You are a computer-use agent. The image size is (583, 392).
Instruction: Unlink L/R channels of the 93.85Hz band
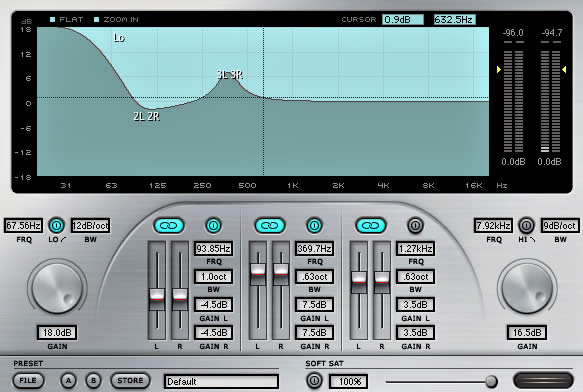tap(169, 225)
